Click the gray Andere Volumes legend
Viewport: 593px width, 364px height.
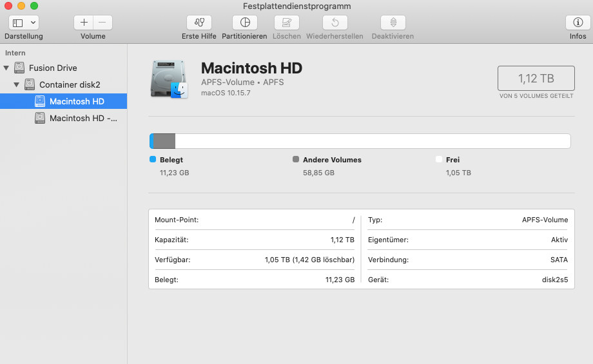click(x=296, y=160)
